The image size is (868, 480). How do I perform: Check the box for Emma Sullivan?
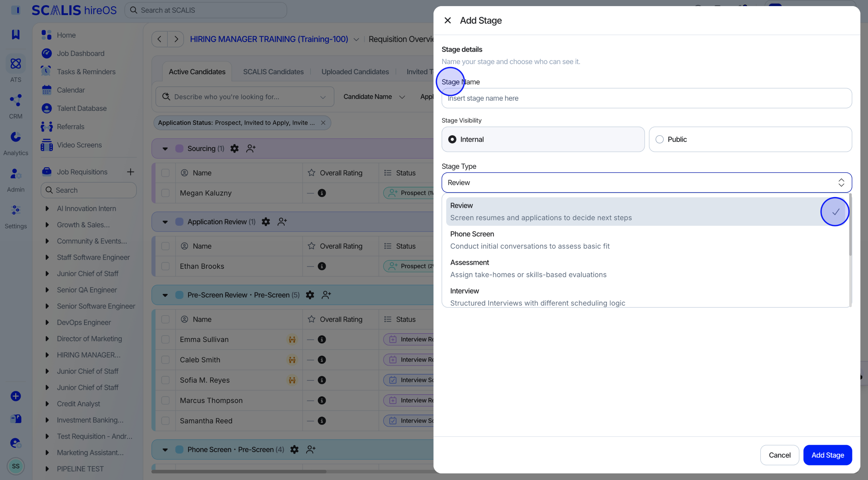(165, 339)
